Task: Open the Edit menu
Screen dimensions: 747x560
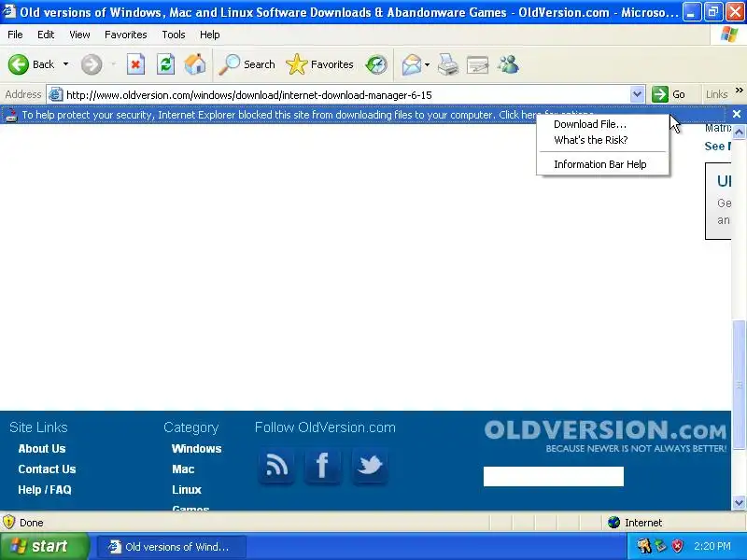Action: click(x=46, y=35)
